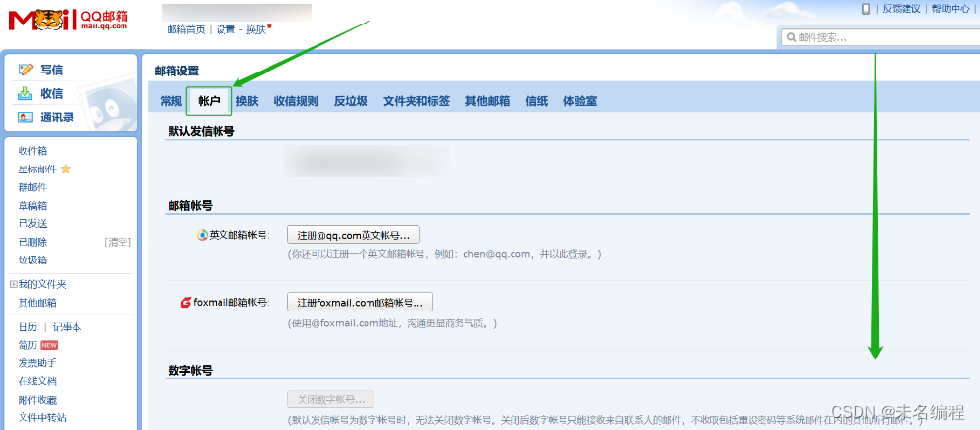Open the 帮助中心 link
The image size is (980, 430).
point(951,9)
